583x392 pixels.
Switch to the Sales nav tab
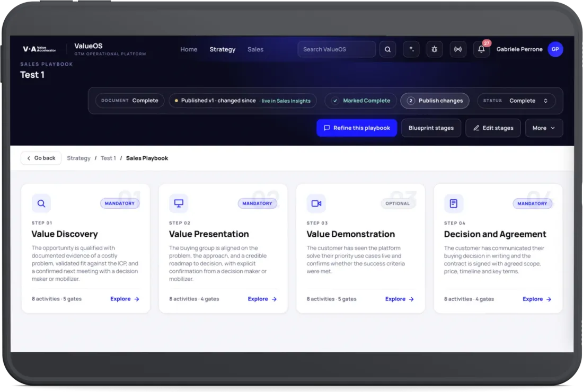[255, 49]
